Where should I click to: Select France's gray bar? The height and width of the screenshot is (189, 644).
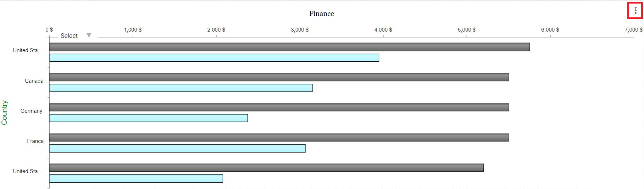279,138
